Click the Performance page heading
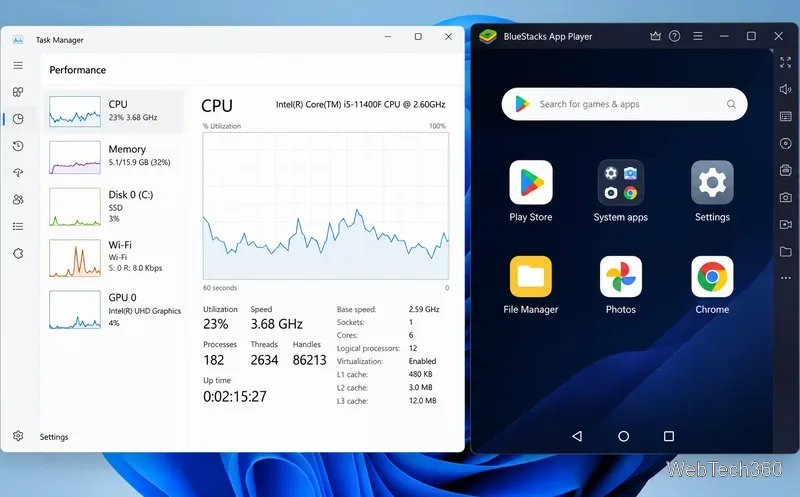800x497 pixels. tap(78, 70)
